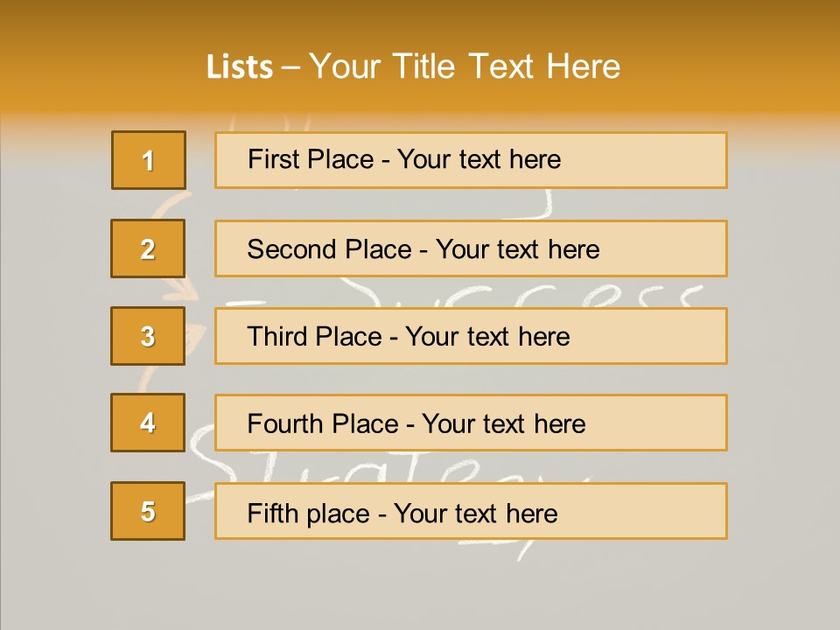Image resolution: width=840 pixels, height=630 pixels.
Task: Click the Fifth place text box
Action: 471,511
